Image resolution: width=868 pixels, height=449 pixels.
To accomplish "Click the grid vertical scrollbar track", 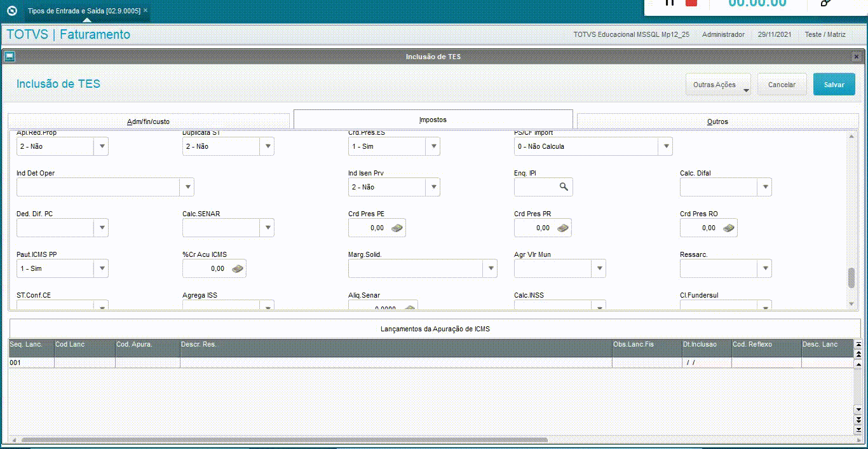I will tap(858, 386).
